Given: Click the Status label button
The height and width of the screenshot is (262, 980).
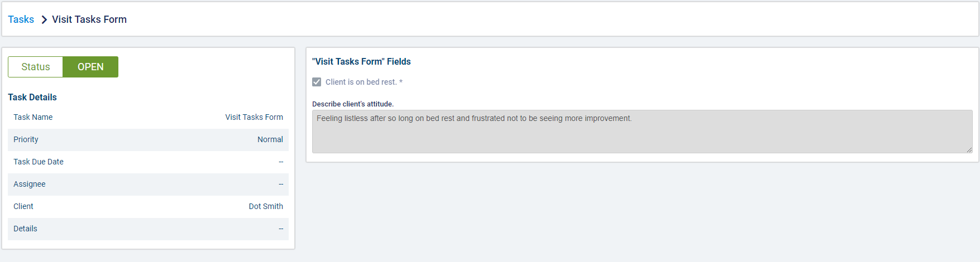Looking at the screenshot, I should tap(36, 67).
